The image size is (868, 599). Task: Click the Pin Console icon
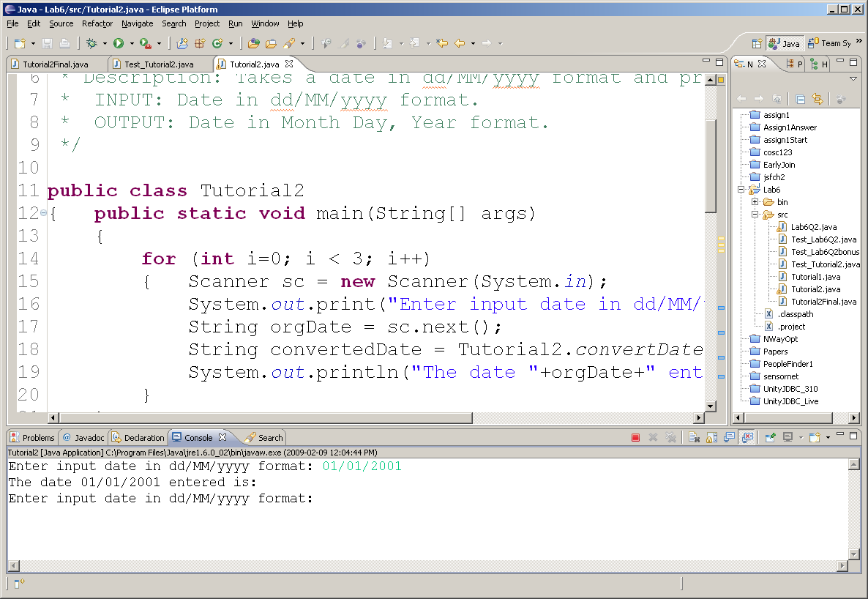click(770, 438)
